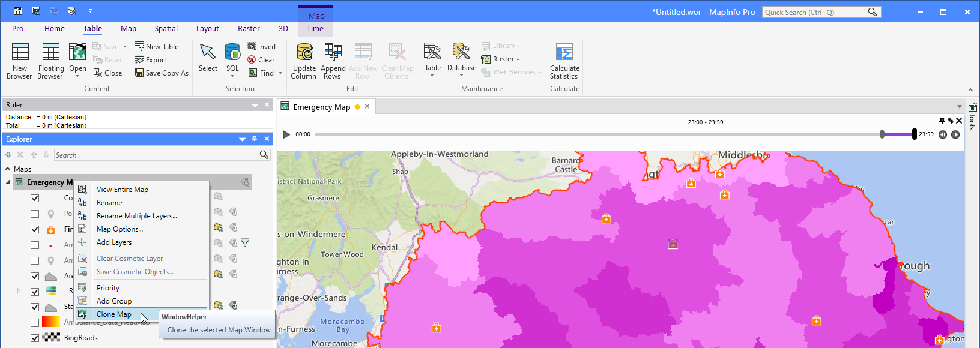
Task: Open the Save dropdown arrow
Action: (125, 47)
